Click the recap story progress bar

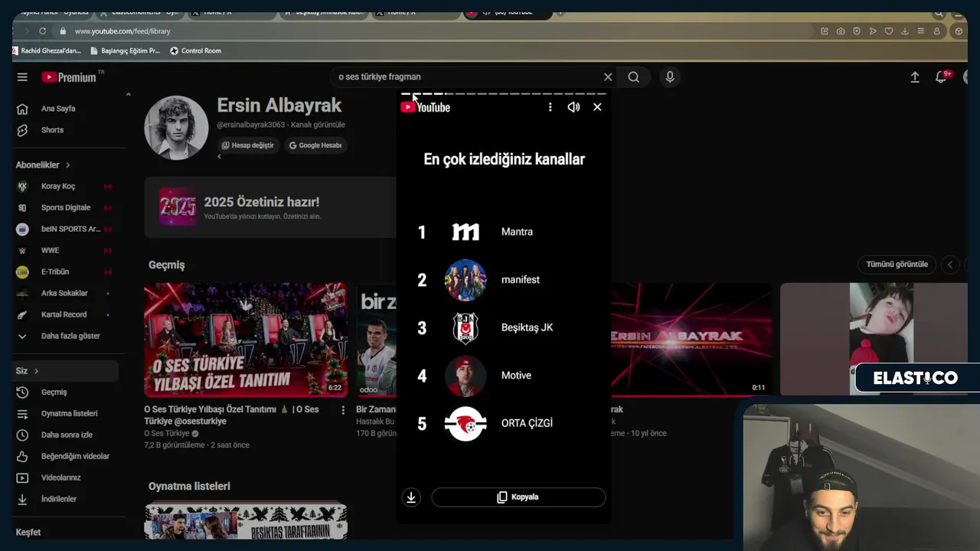pyautogui.click(x=504, y=94)
